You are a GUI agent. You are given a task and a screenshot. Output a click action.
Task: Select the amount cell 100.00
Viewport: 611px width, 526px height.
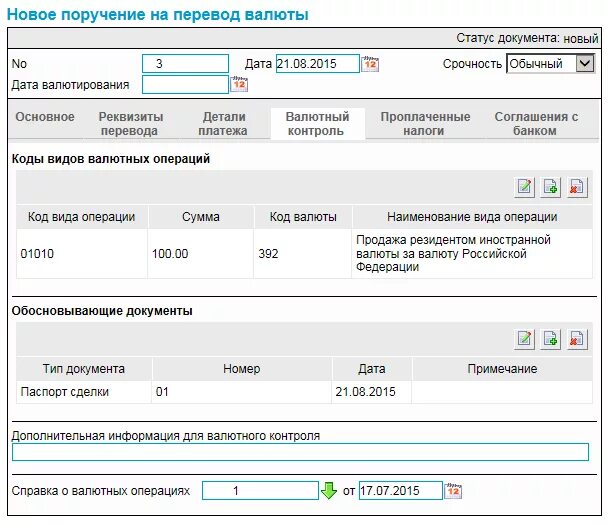201,254
